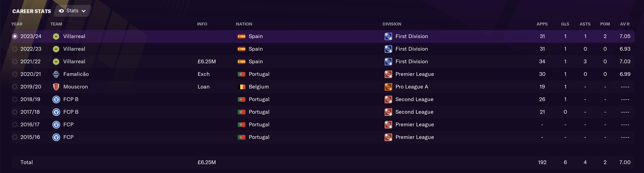Open the Premier League link in 2020/21 row
Viewport: 644px width, 173px height.
(x=414, y=74)
